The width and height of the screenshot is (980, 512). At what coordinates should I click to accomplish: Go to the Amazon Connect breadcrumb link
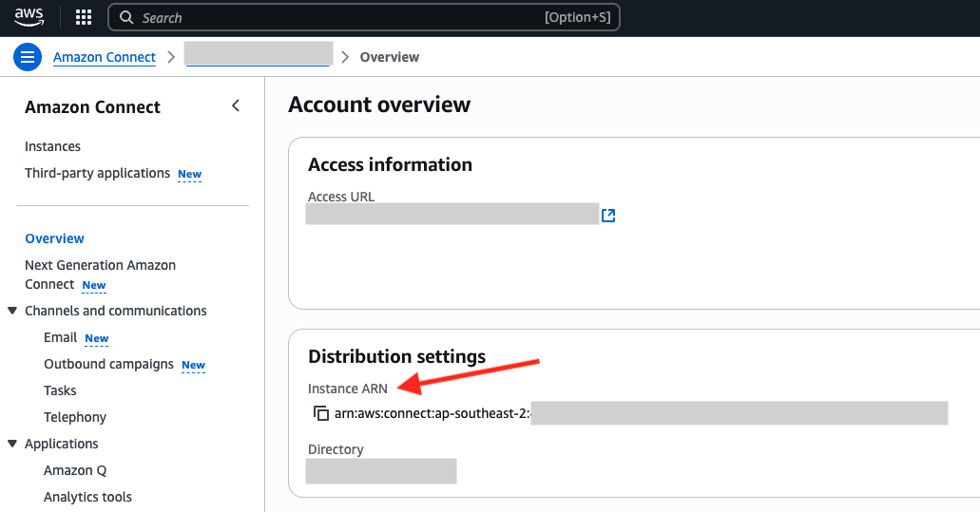click(105, 57)
